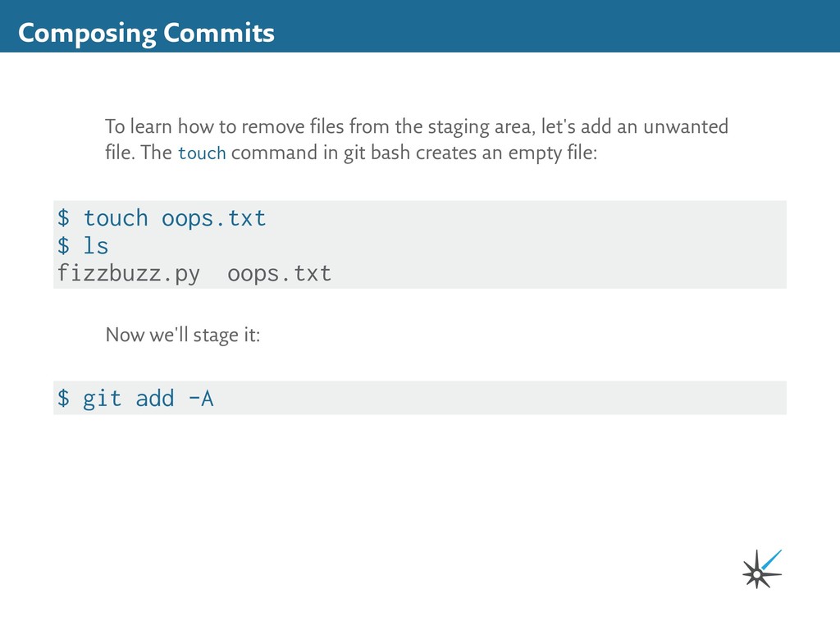Select the "$ touch oops.txt" command line
Image resolution: width=840 pixels, height=630 pixels.
click(x=162, y=218)
